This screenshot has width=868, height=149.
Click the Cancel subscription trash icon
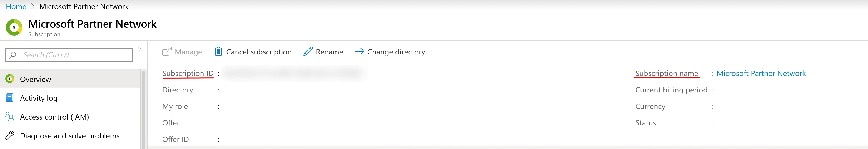pyautogui.click(x=218, y=52)
